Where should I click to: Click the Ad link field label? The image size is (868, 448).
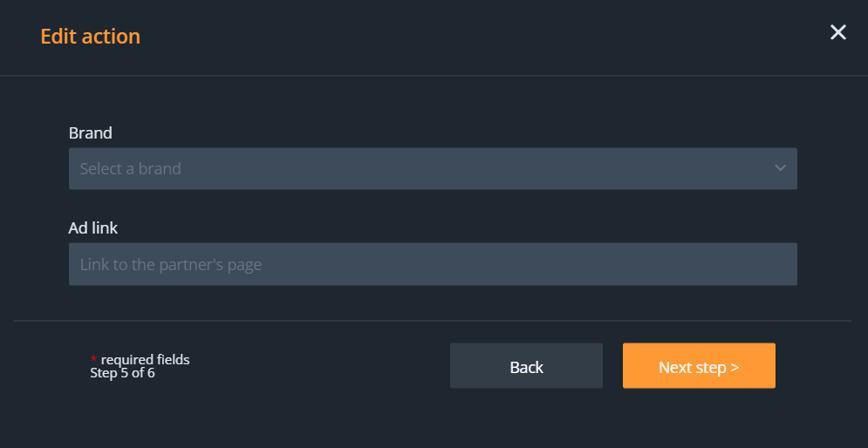(93, 228)
